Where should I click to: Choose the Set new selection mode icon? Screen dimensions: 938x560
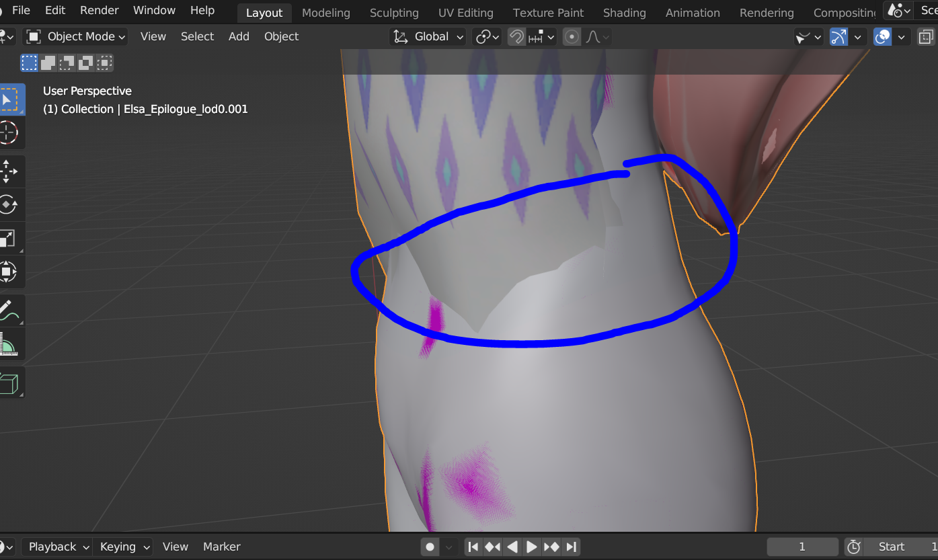pyautogui.click(x=29, y=63)
